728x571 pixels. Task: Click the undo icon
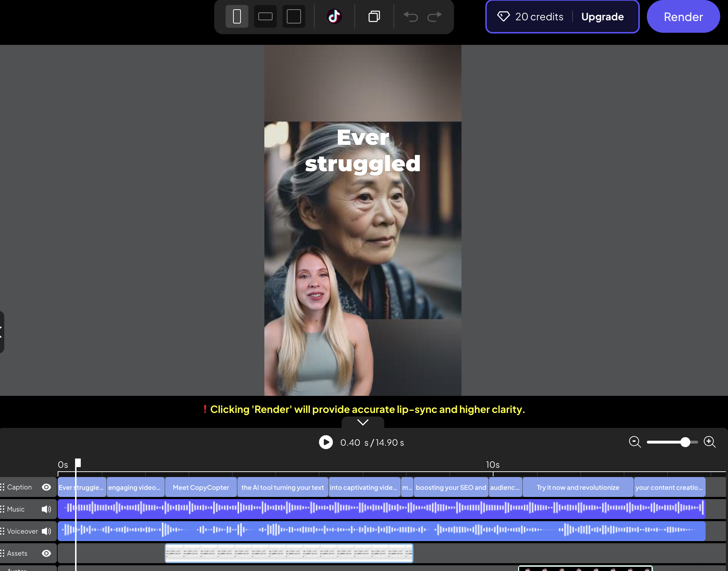click(410, 16)
